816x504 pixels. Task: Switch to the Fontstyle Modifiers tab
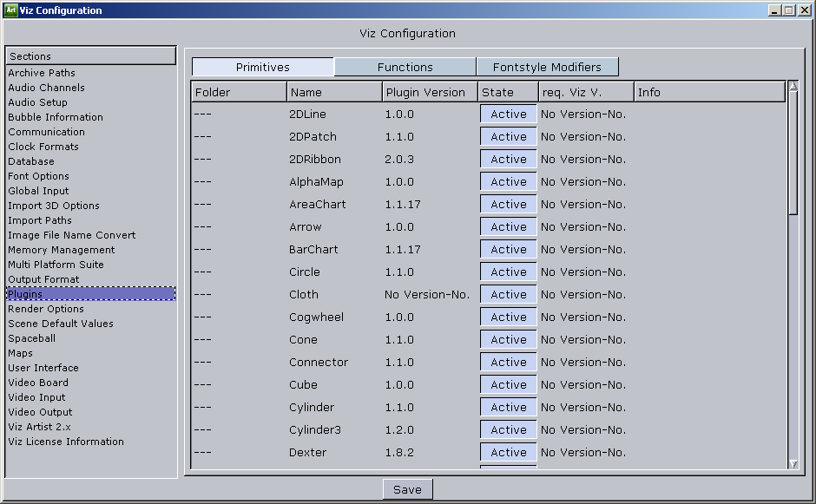[548, 66]
